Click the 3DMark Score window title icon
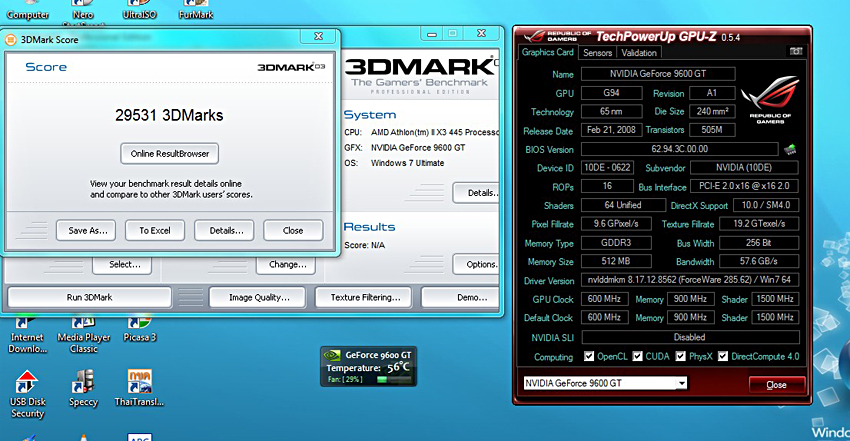Screen dimensions: 850x441 [x=10, y=40]
